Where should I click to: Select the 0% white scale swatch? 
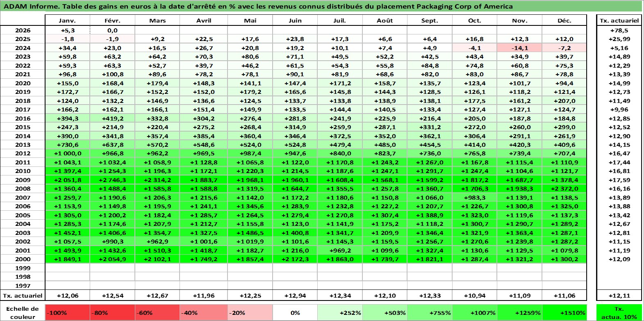coord(295,312)
